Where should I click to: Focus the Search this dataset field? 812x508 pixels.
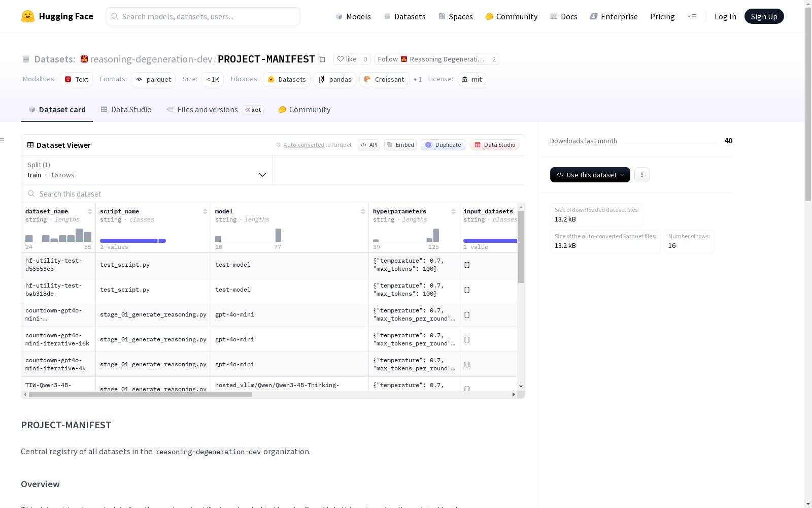coord(273,194)
